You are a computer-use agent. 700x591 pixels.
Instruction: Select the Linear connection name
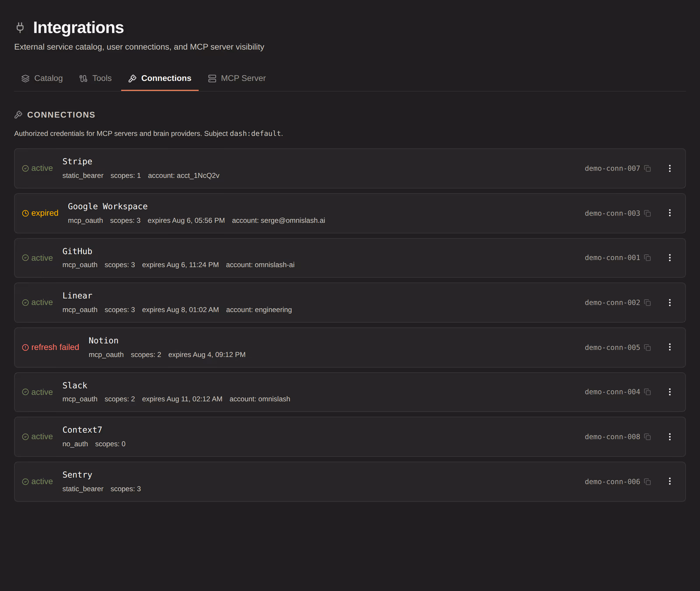click(77, 296)
